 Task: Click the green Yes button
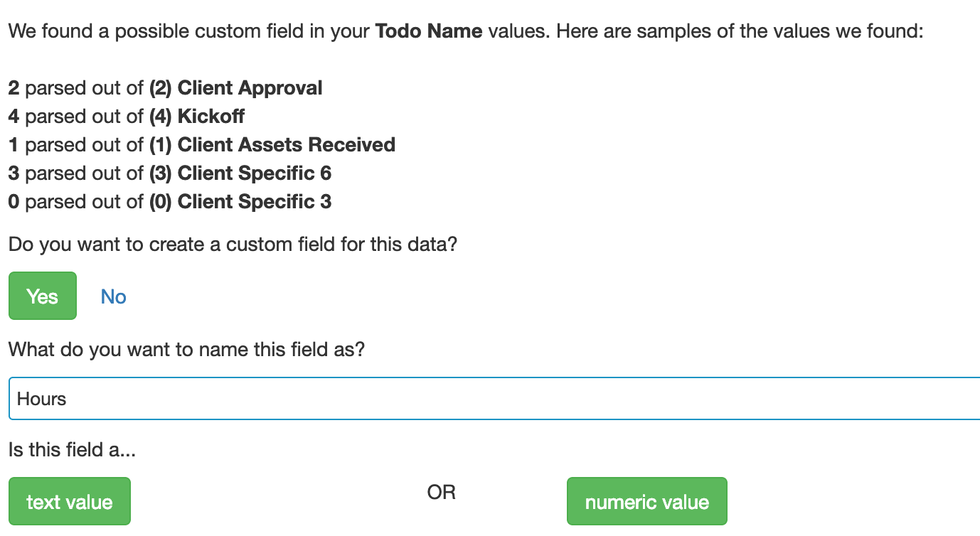(42, 296)
